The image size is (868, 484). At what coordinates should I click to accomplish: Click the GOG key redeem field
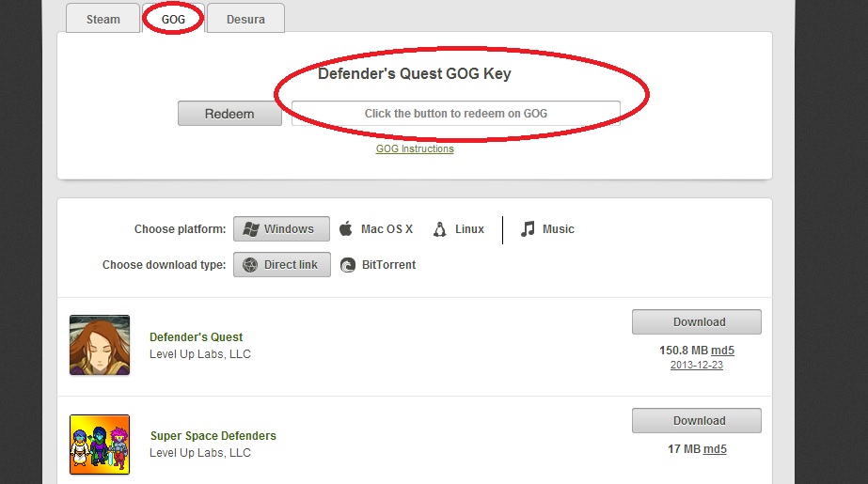pyautogui.click(x=455, y=114)
